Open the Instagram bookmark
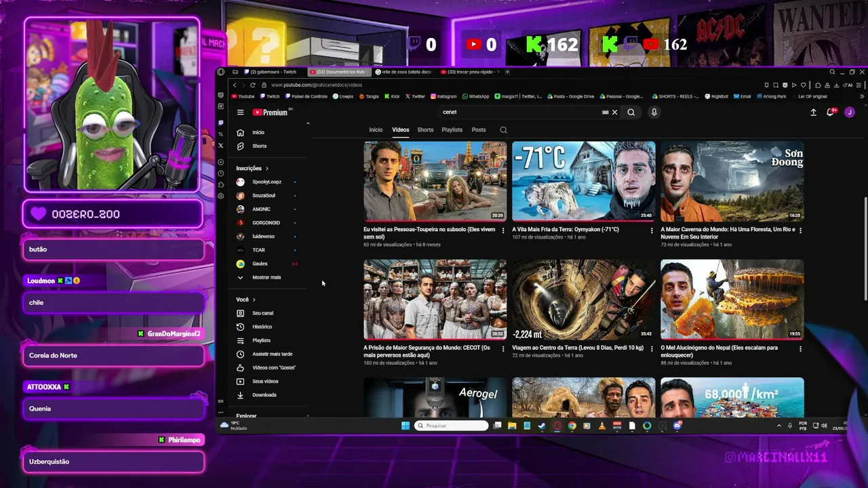This screenshot has width=868, height=488. point(443,96)
